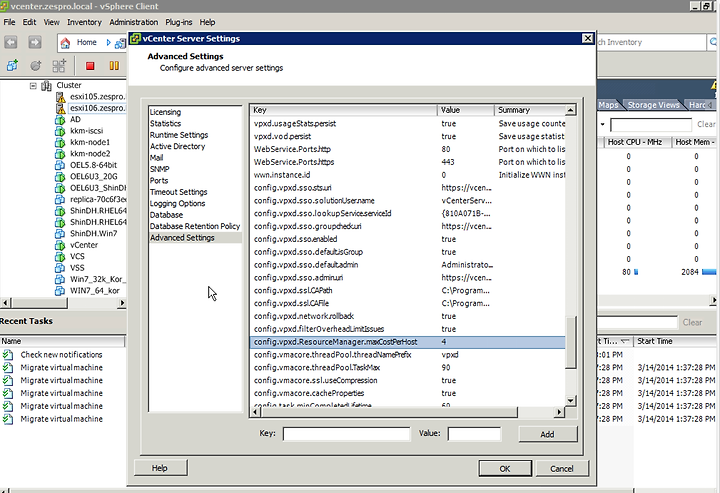Click the back navigation arrow icon
The image size is (720, 493).
click(x=11, y=42)
